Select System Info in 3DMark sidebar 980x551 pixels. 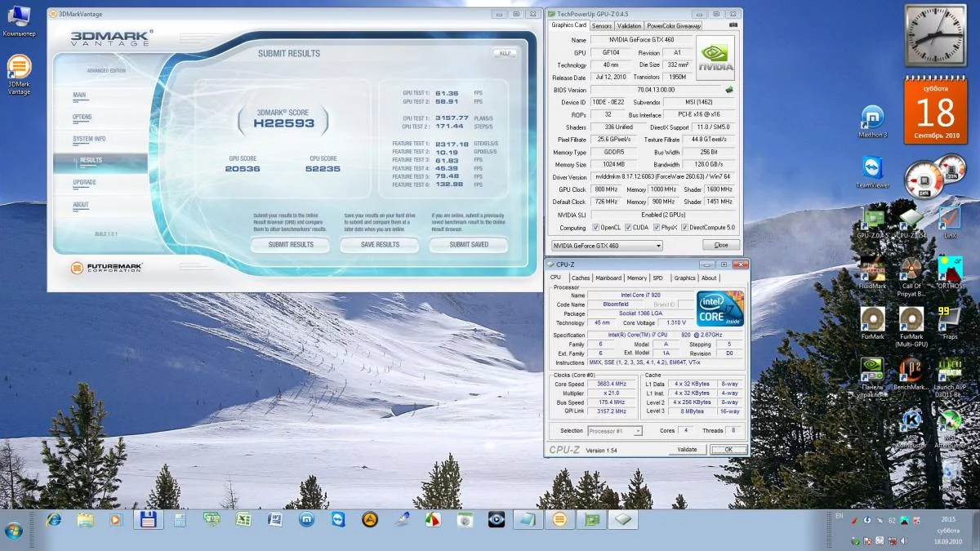coord(89,139)
